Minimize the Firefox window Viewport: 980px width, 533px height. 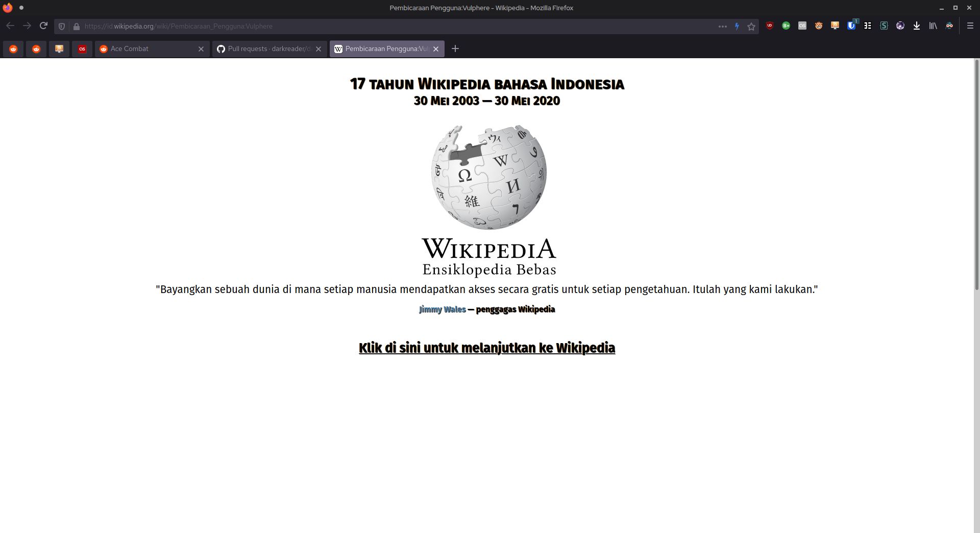942,8
